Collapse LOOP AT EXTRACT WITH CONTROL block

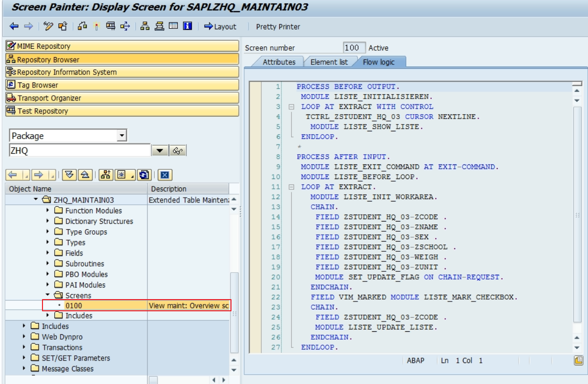pyautogui.click(x=292, y=107)
